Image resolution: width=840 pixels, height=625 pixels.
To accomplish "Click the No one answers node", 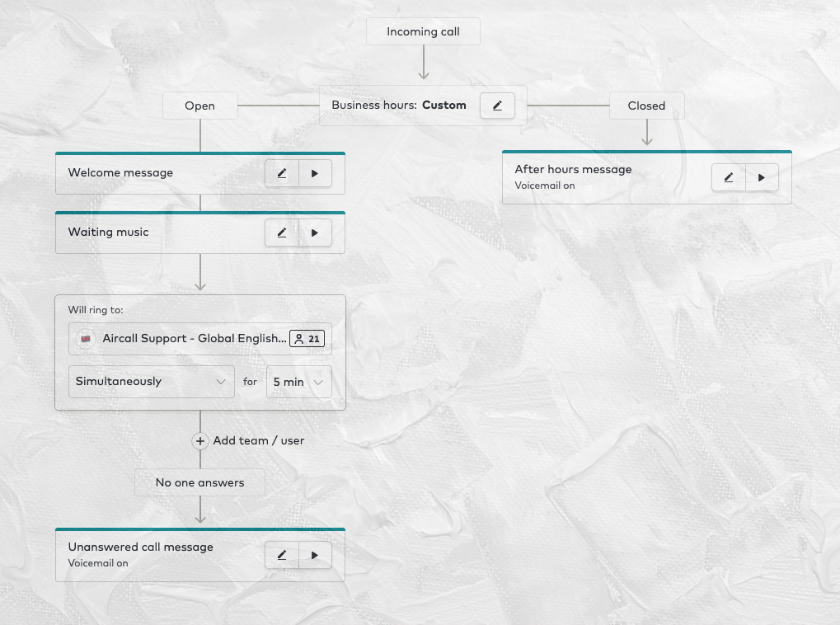I will [200, 483].
